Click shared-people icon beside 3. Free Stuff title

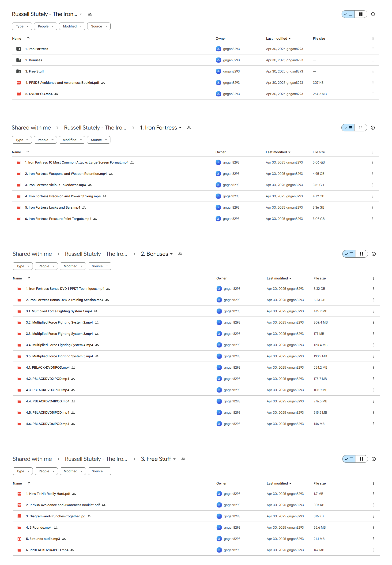(183, 459)
